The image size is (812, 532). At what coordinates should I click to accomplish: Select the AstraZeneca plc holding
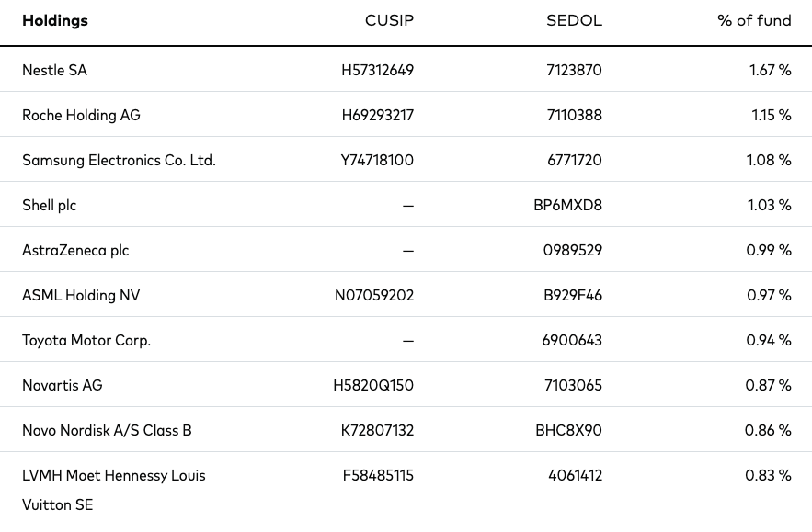pyautogui.click(x=75, y=250)
